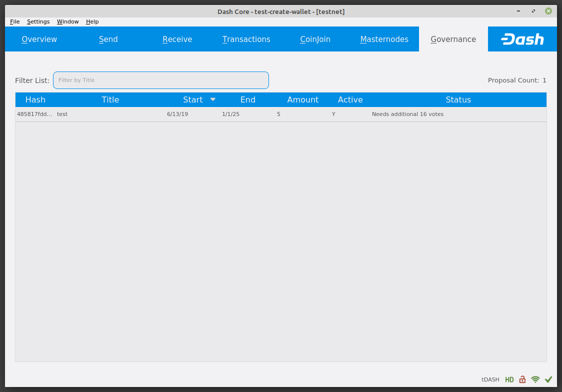Image resolution: width=562 pixels, height=392 pixels.
Task: Open the Help menu
Action: pyautogui.click(x=92, y=21)
